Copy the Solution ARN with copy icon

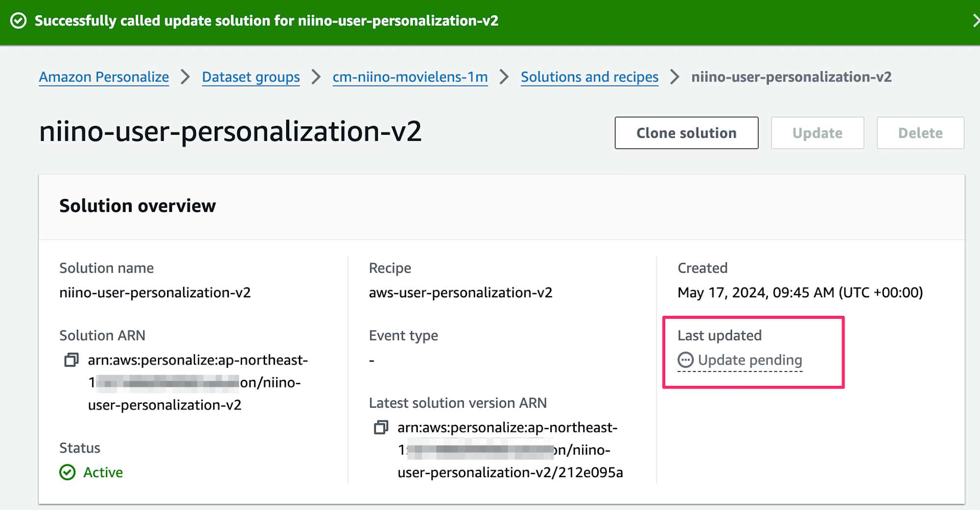(x=72, y=360)
